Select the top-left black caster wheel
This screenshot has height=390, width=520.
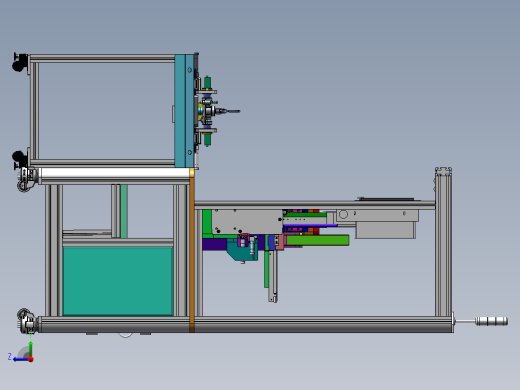click(x=20, y=62)
